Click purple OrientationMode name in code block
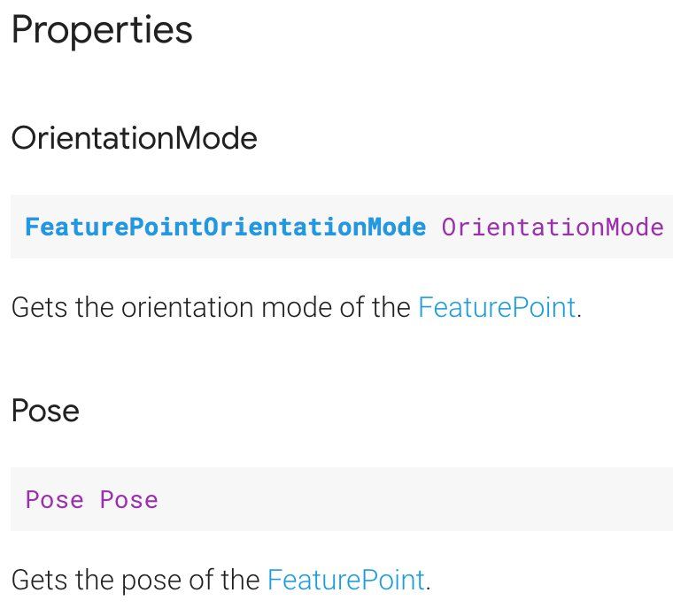This screenshot has width=673, height=616. 553,227
